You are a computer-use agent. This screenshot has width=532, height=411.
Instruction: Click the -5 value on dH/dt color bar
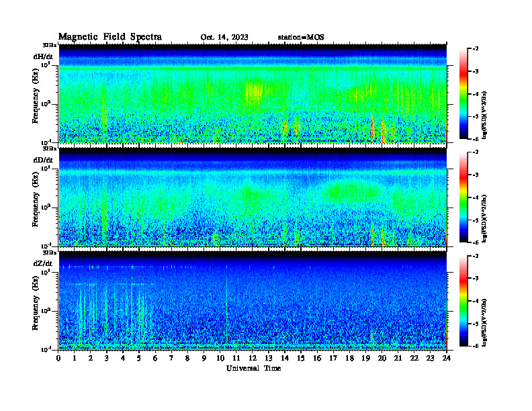476,116
